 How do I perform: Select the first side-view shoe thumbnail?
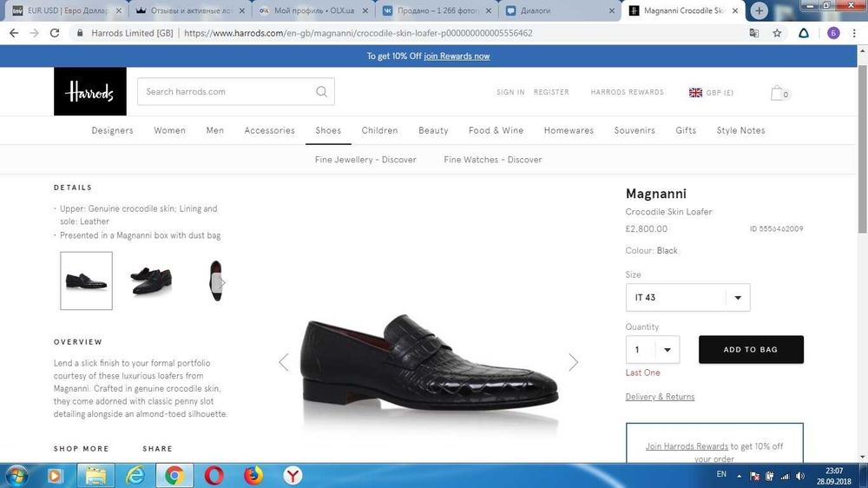click(x=86, y=280)
